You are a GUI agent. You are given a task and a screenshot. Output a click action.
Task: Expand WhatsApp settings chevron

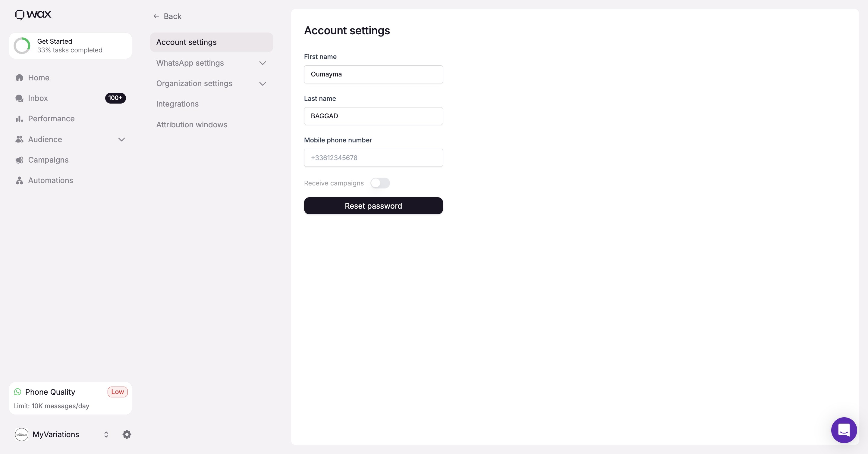[263, 63]
